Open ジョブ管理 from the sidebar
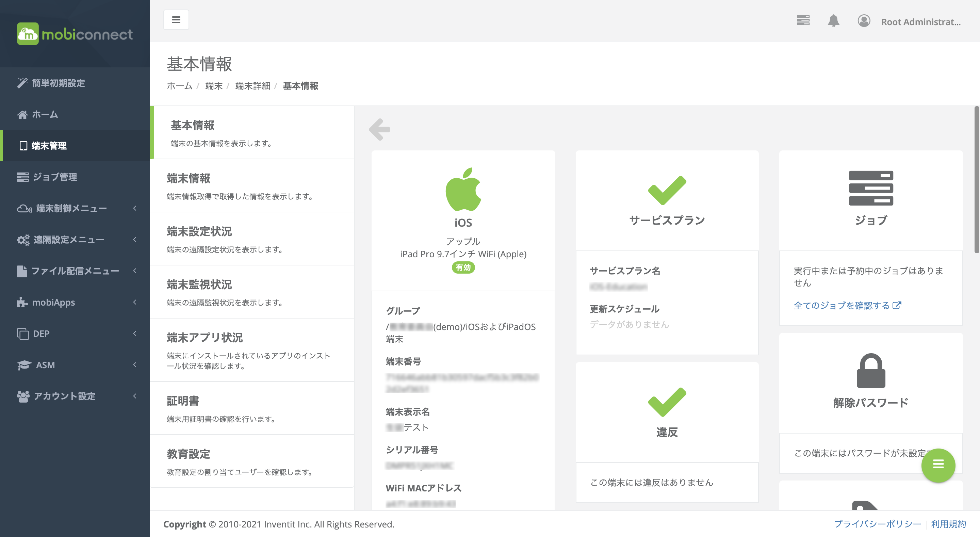Viewport: 980px width, 537px height. tap(55, 177)
